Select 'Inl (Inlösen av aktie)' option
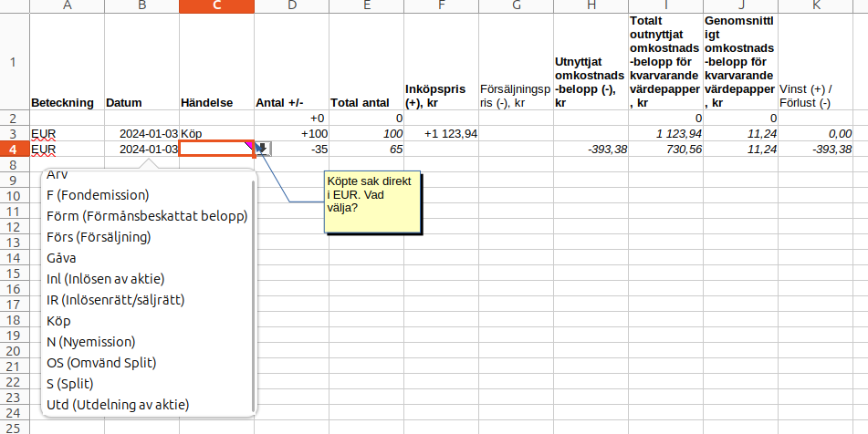Screen dimensions: 868x434 click(x=105, y=279)
